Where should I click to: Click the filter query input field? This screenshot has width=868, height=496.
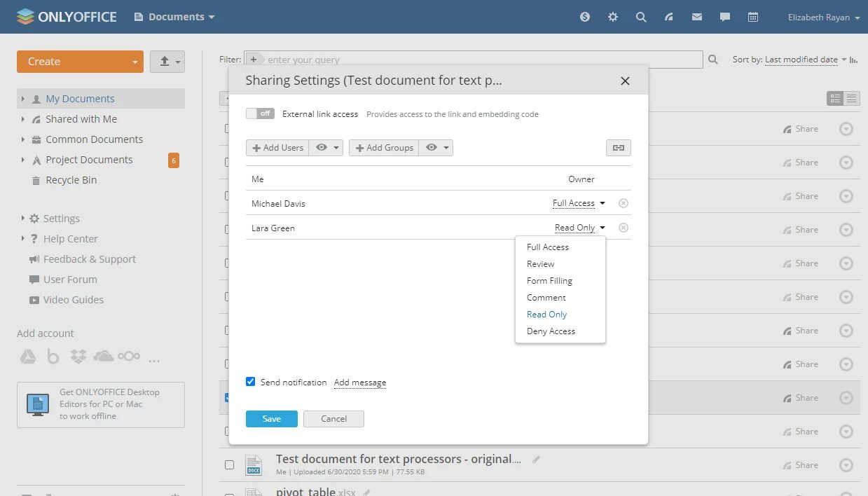tap(483, 60)
